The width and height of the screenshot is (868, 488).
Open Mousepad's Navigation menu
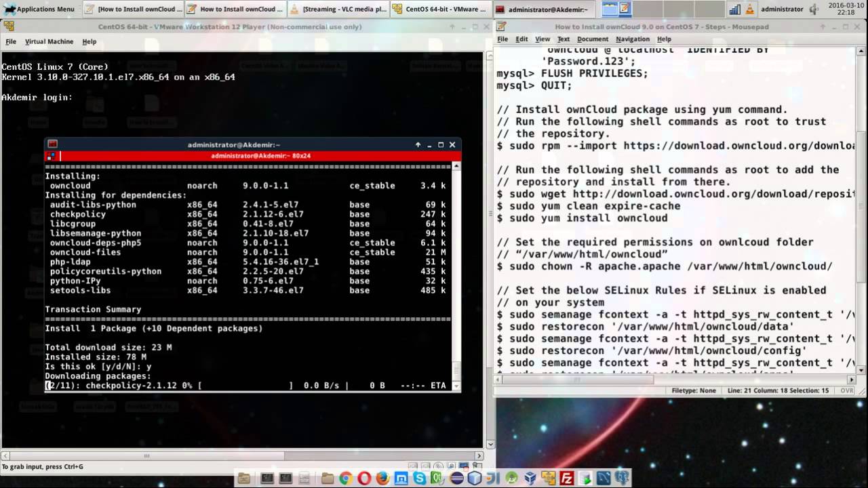tap(633, 39)
